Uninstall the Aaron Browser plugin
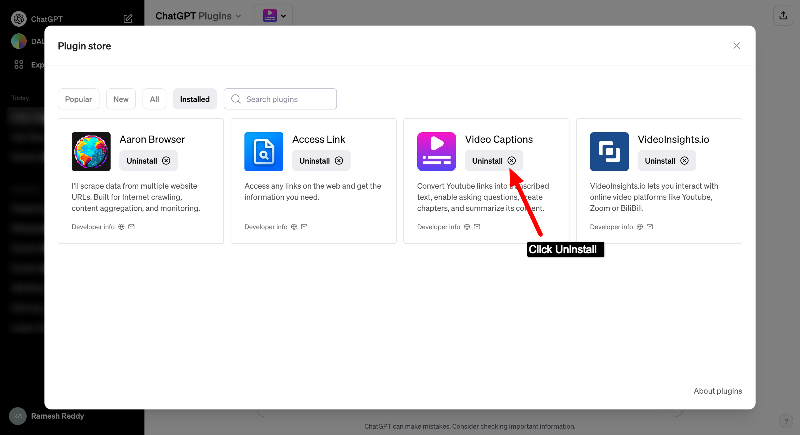 point(148,161)
